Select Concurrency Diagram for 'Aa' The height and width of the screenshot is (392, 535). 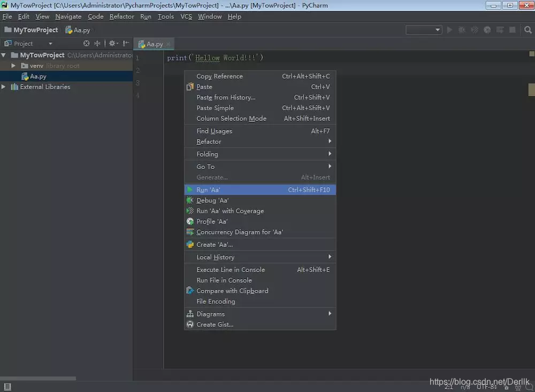260,232
